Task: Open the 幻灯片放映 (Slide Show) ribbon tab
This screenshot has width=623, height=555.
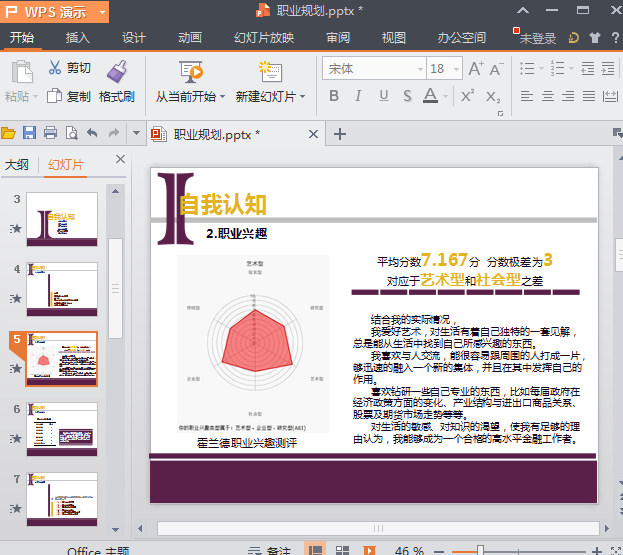Action: click(x=264, y=38)
